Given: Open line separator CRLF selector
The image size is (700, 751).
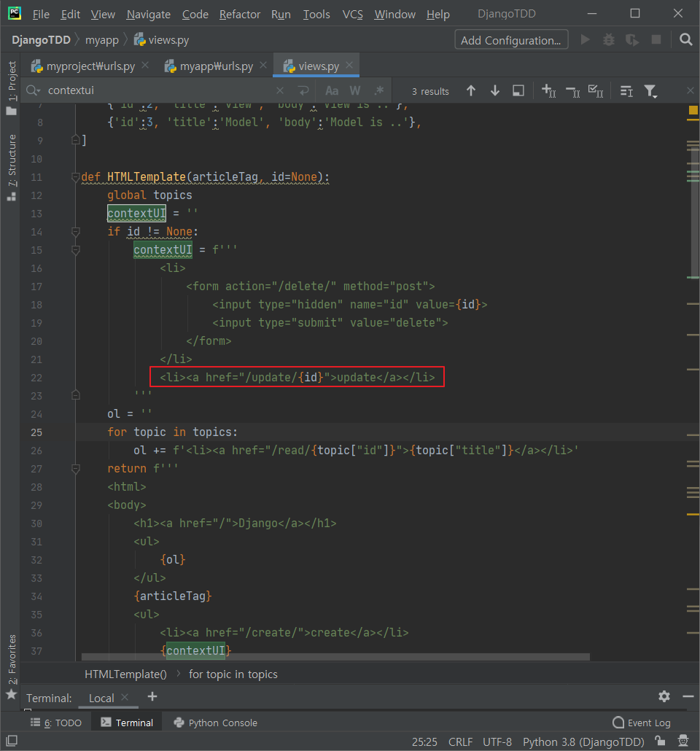Looking at the screenshot, I should click(x=460, y=742).
